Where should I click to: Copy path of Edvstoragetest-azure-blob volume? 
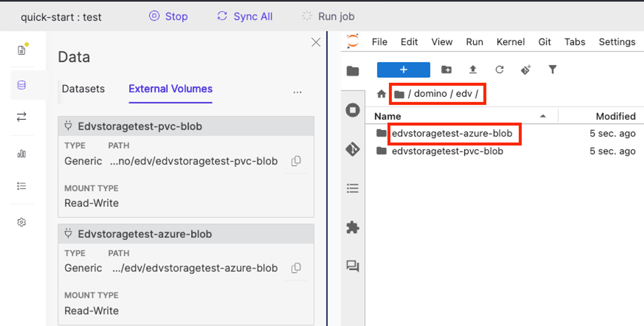coord(296,268)
